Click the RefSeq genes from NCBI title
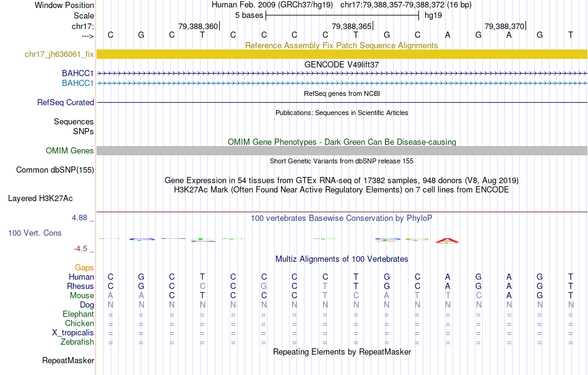This screenshot has width=588, height=375. (x=342, y=93)
